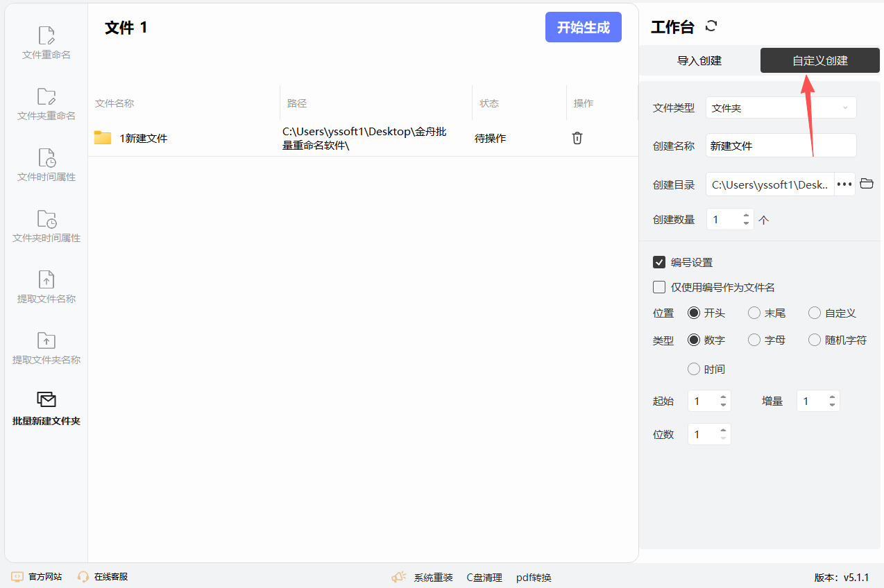Click the 文件名称 column header
884x588 pixels.
114,103
